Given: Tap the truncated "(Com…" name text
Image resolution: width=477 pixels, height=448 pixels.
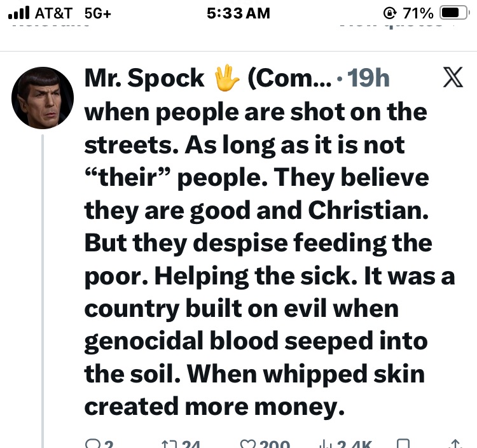Looking at the screenshot, I should (289, 78).
